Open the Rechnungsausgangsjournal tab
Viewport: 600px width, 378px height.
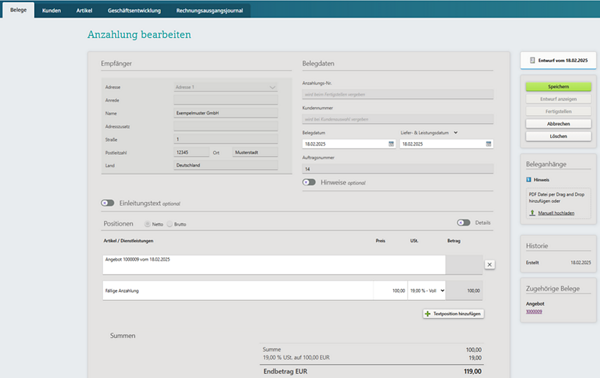210,10
